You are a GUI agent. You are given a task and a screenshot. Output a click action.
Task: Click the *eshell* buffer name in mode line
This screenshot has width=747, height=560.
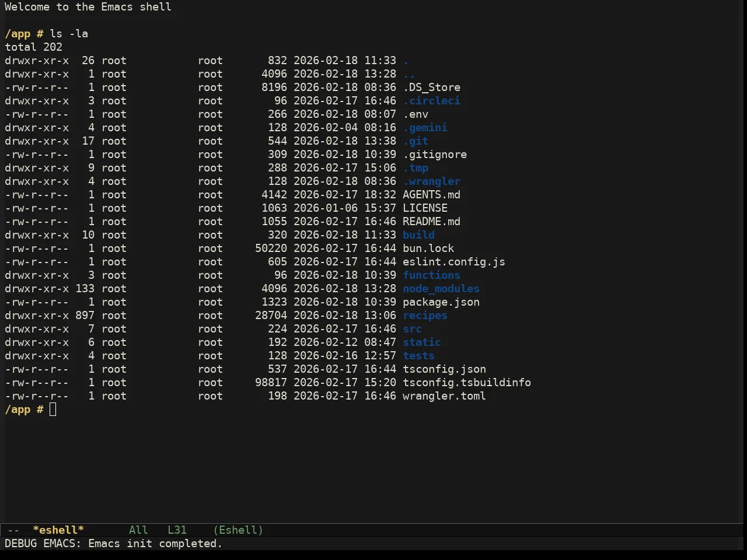[58, 530]
